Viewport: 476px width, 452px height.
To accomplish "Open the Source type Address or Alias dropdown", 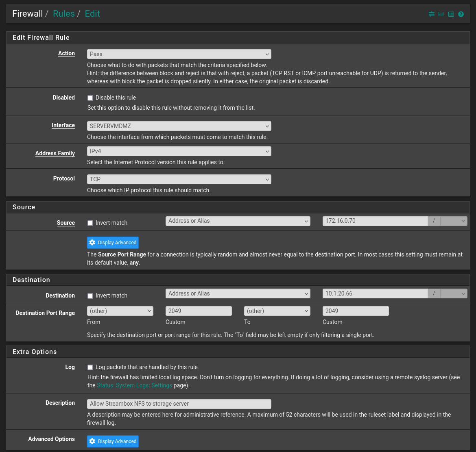I will [238, 221].
